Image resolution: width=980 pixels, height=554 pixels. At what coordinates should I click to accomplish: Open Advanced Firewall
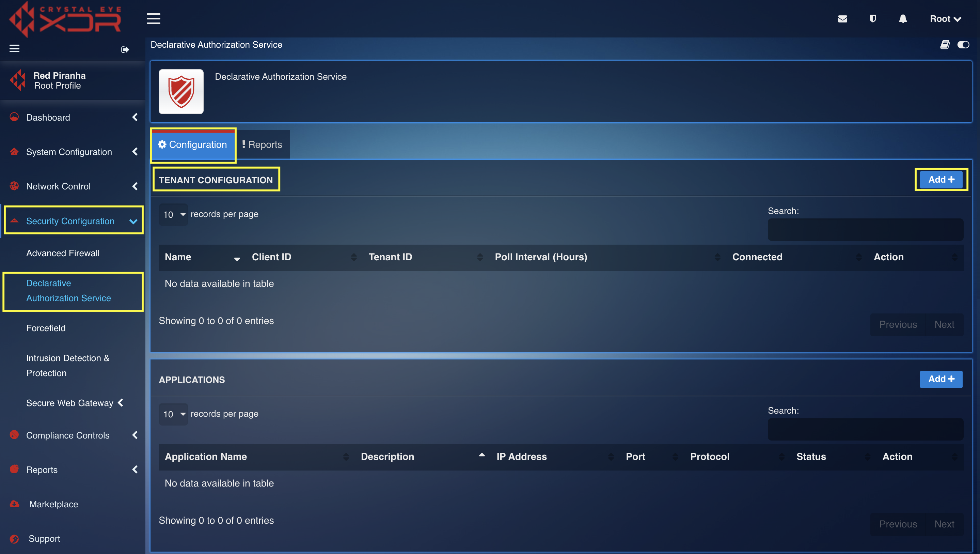pyautogui.click(x=63, y=253)
